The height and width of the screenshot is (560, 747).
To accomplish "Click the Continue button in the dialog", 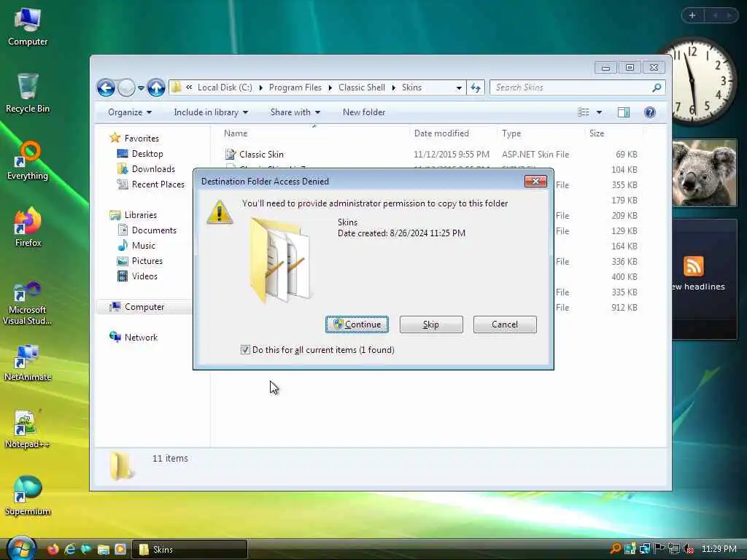I will [357, 324].
